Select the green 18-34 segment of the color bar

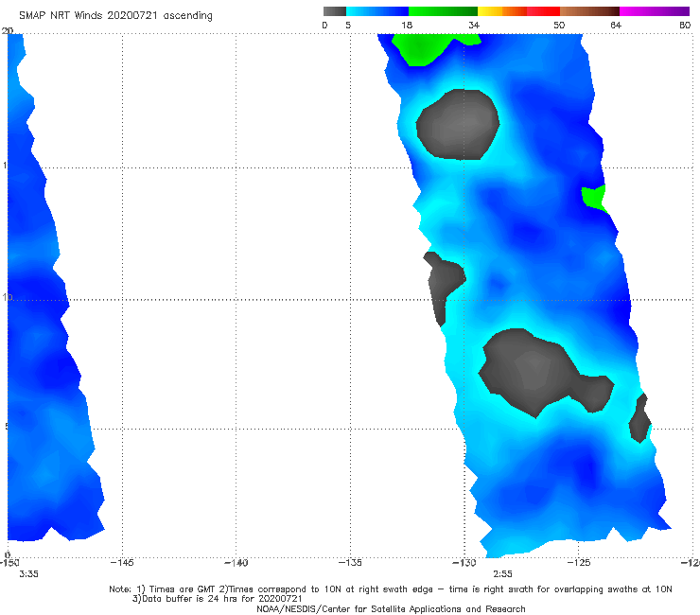click(x=443, y=11)
